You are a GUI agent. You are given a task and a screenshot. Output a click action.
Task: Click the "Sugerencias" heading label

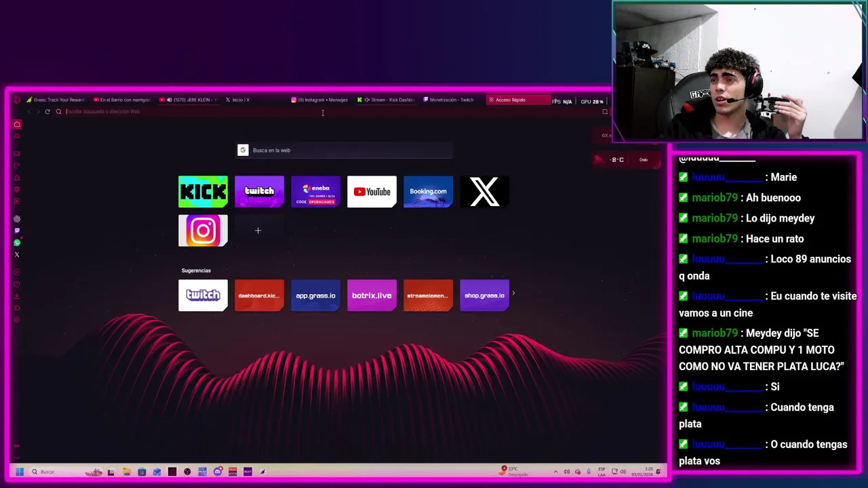pyautogui.click(x=196, y=270)
